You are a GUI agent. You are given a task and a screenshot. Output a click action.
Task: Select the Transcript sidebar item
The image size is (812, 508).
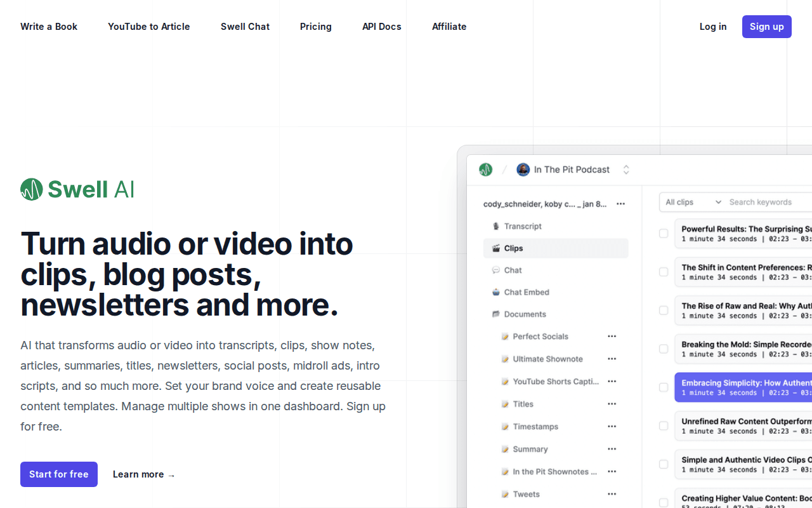[x=556, y=226]
